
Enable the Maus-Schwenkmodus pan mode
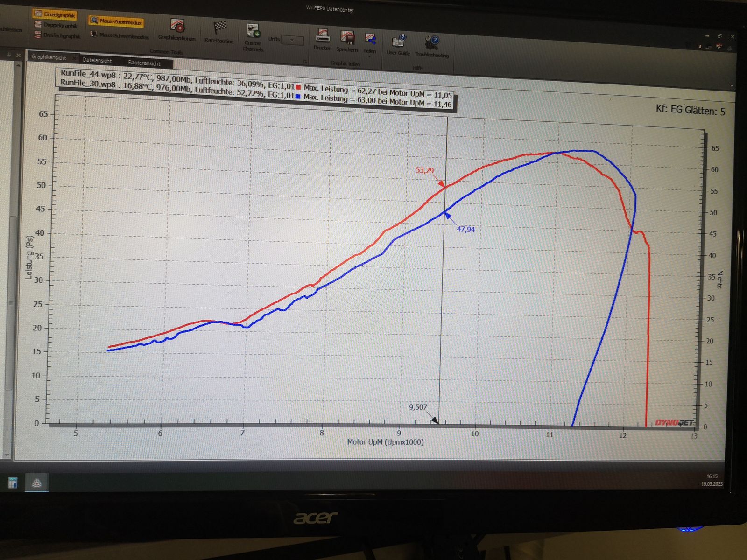pyautogui.click(x=120, y=36)
